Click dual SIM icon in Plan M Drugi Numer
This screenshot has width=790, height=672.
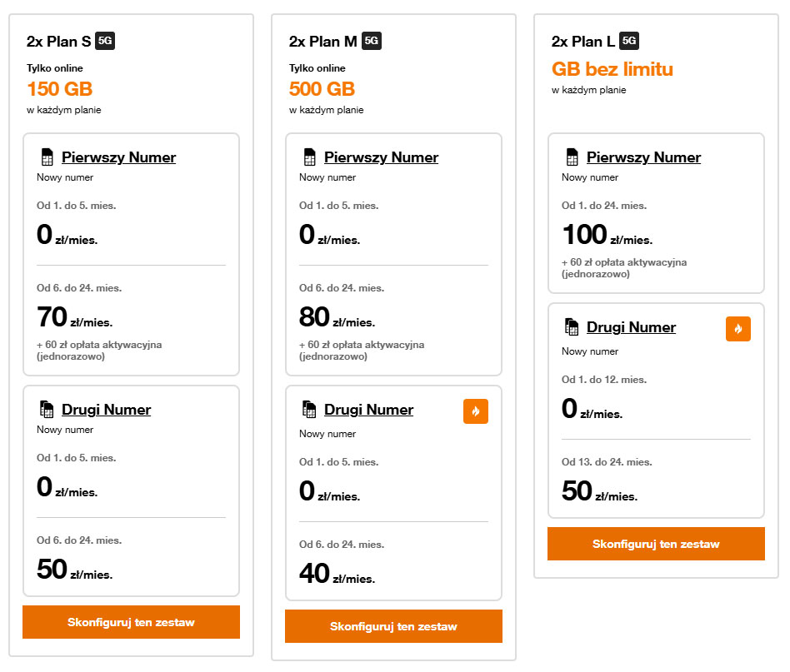click(309, 410)
